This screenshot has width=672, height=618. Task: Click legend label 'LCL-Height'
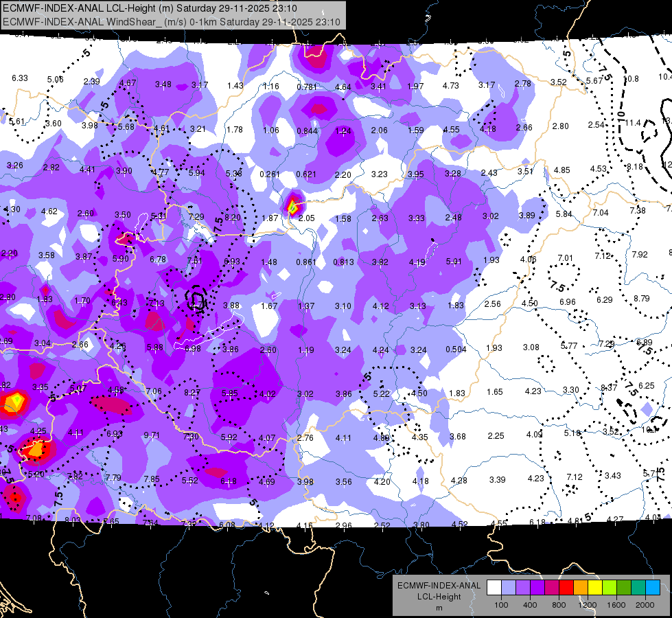pyautogui.click(x=439, y=597)
